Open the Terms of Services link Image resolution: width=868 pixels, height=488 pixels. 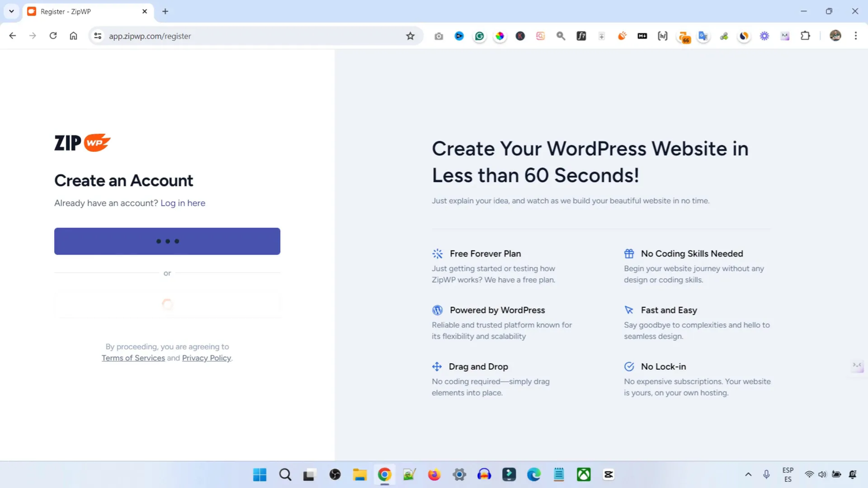pos(133,358)
